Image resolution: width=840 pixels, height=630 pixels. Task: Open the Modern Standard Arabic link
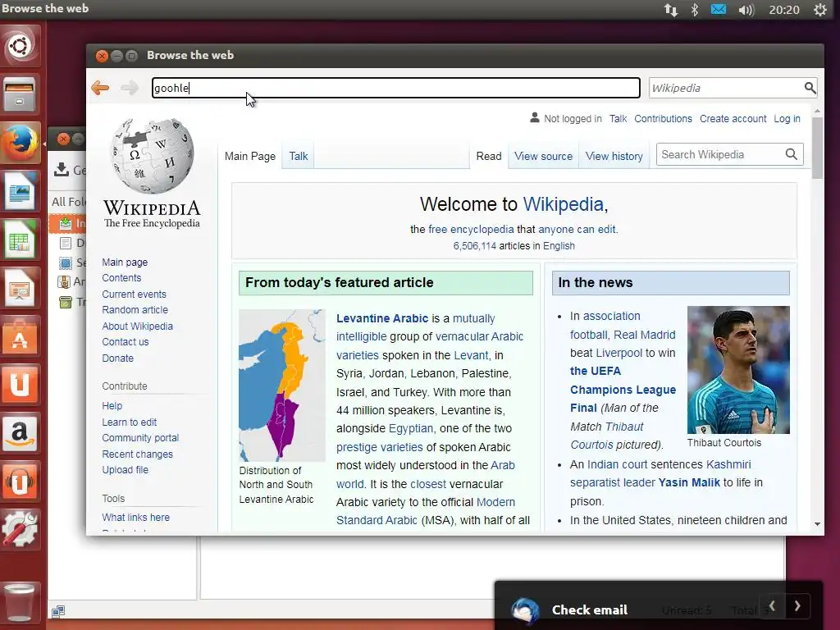point(426,511)
